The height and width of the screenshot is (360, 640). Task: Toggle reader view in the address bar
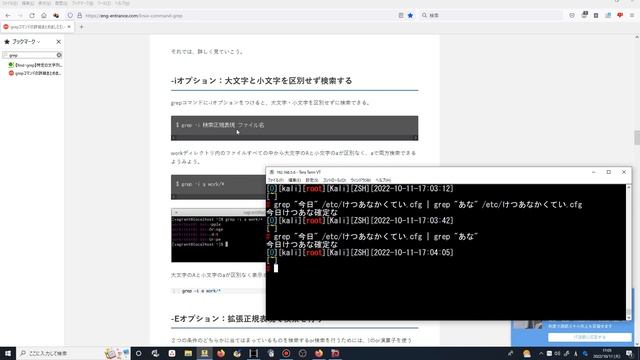coord(401,16)
